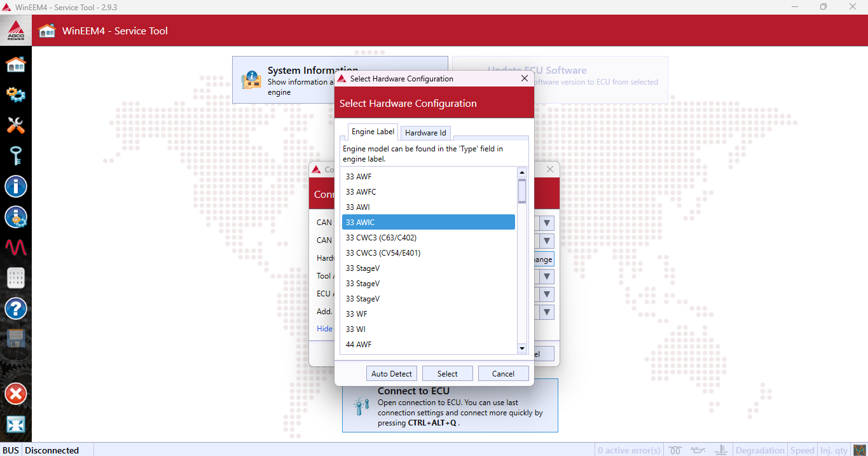
Task: Select engine model 33 AWI
Action: [429, 207]
